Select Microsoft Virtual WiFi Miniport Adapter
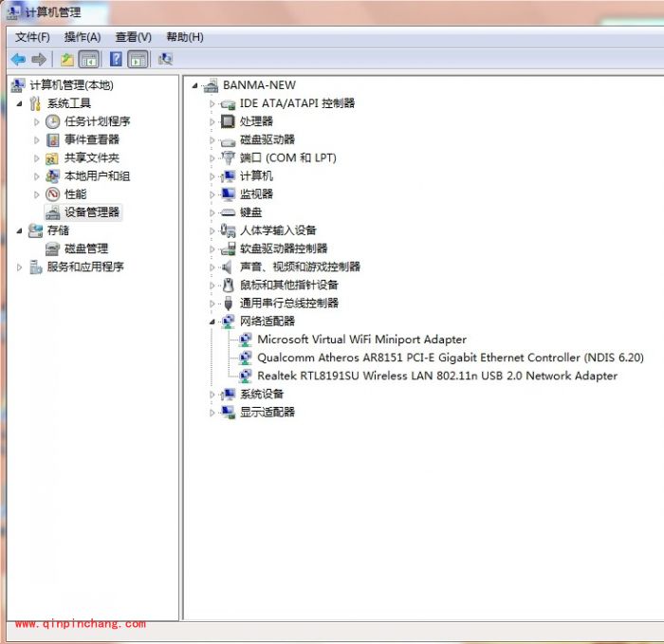Image resolution: width=664 pixels, height=644 pixels. 361,340
